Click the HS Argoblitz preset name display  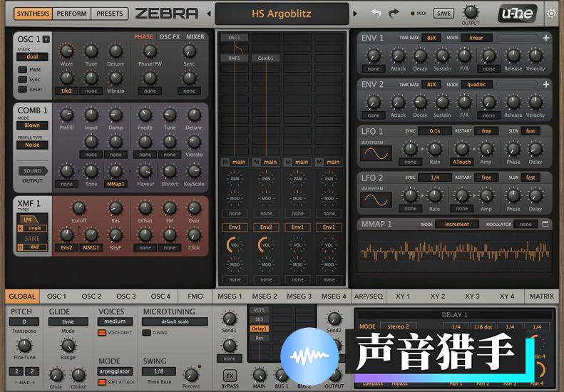pyautogui.click(x=282, y=14)
